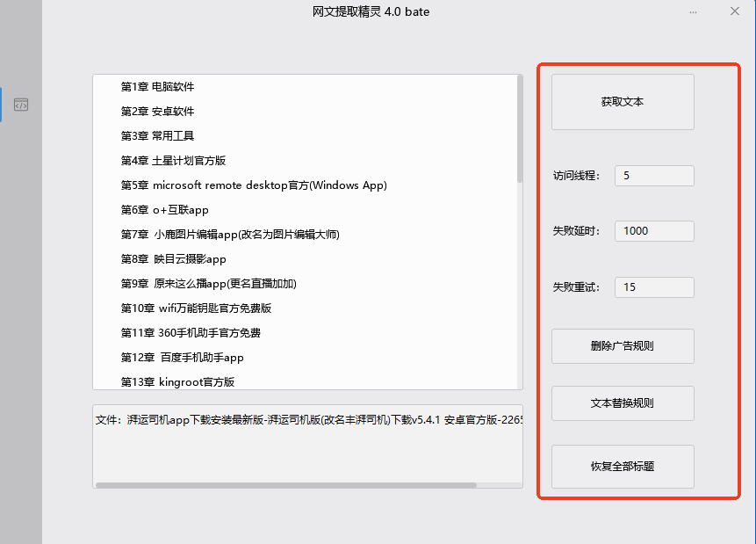The width and height of the screenshot is (756, 544).
Task: Click the 失败重试 retry count field
Action: [x=653, y=287]
